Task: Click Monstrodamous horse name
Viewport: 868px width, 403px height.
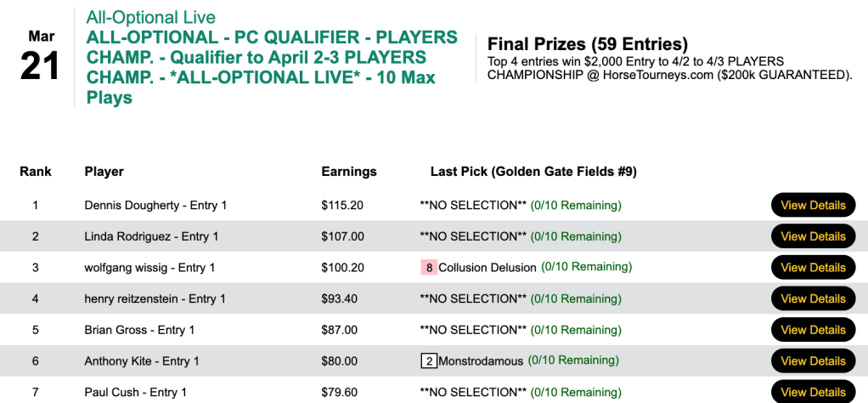Action: (x=481, y=361)
